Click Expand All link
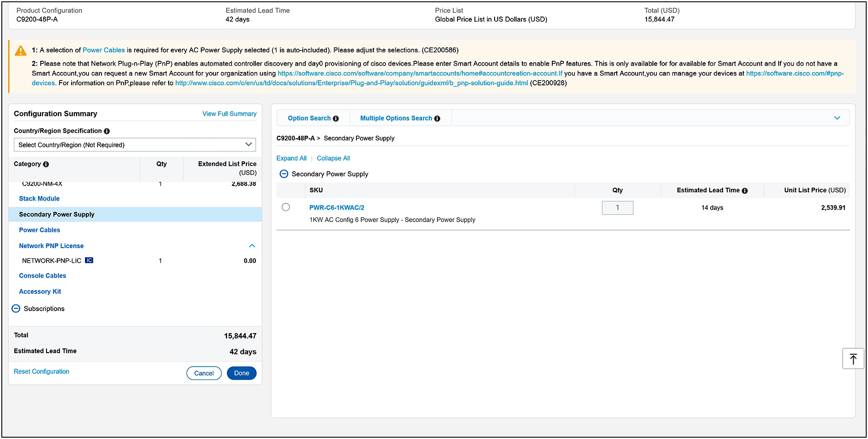868x439 pixels. click(x=292, y=158)
